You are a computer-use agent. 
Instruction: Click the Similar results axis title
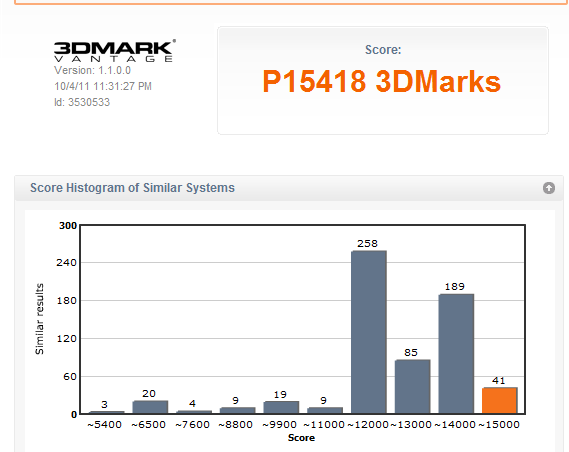tap(39, 319)
